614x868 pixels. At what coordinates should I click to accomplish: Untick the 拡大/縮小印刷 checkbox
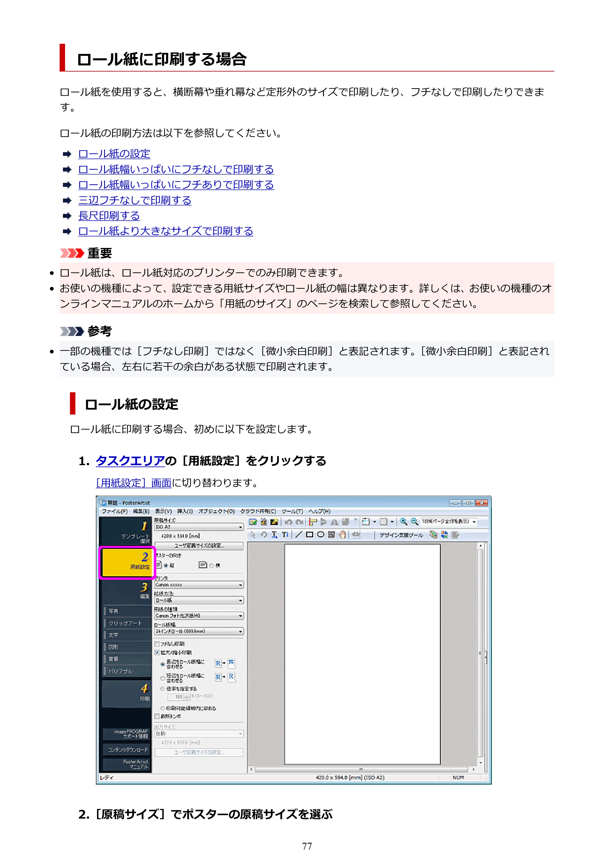coord(157,652)
